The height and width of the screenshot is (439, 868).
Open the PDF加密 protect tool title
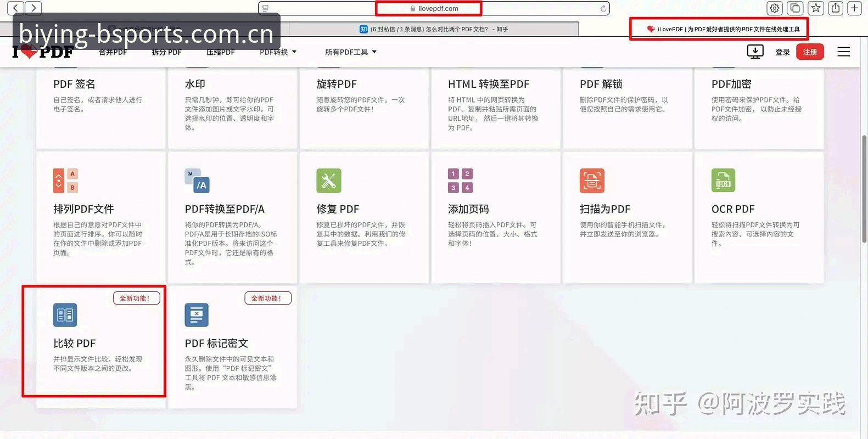pos(731,84)
